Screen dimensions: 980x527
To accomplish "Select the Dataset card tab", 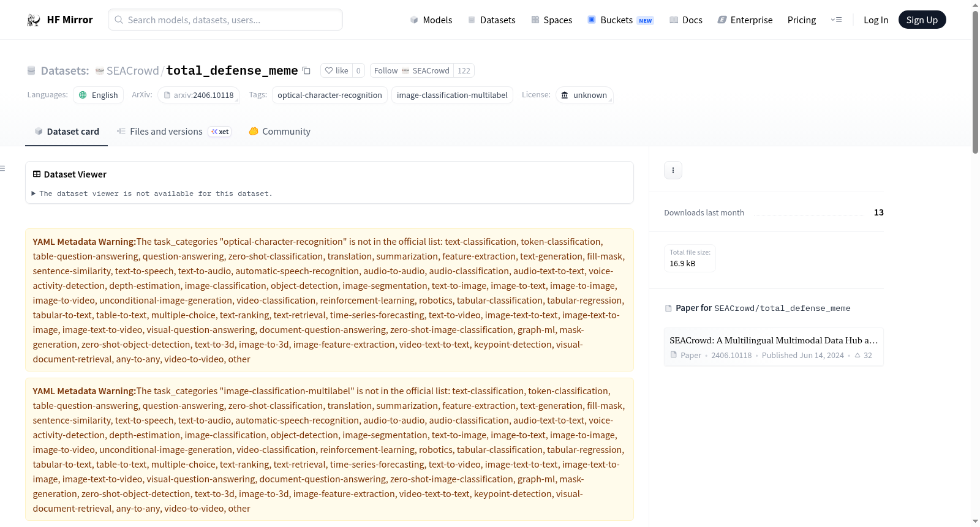I will pos(66,132).
